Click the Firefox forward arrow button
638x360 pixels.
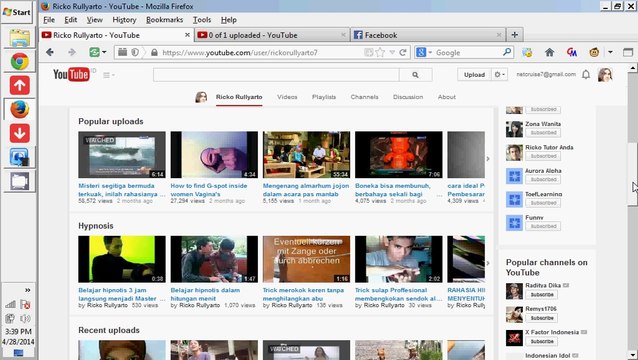tap(72, 52)
